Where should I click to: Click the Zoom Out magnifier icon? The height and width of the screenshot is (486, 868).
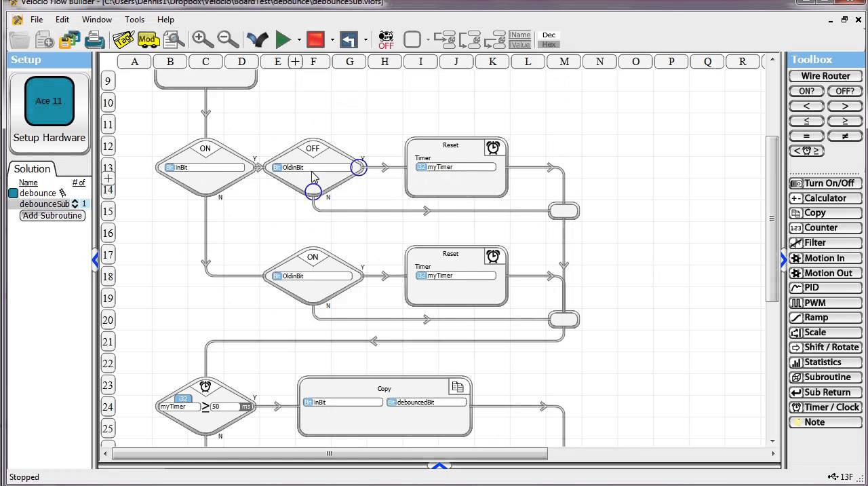coord(228,39)
